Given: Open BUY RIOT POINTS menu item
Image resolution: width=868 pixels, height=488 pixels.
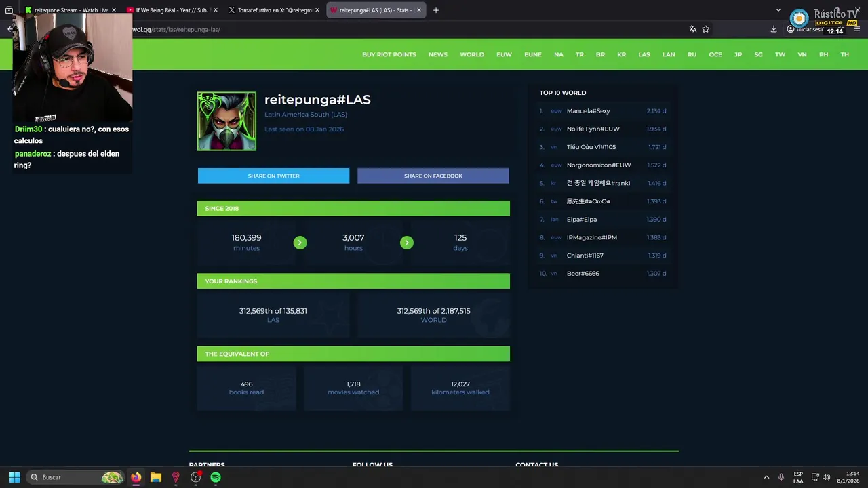Looking at the screenshot, I should pyautogui.click(x=389, y=54).
